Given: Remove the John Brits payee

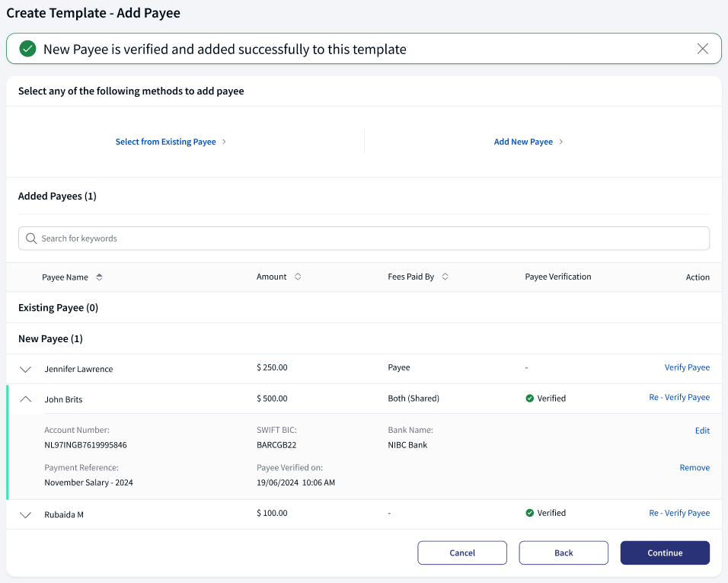Looking at the screenshot, I should (694, 468).
